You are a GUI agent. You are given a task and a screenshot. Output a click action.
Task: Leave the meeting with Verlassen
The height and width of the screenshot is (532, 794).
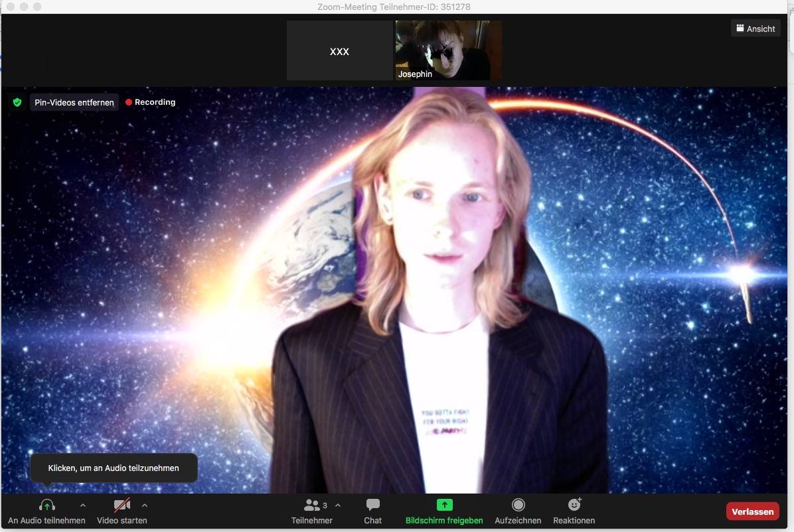pyautogui.click(x=752, y=511)
